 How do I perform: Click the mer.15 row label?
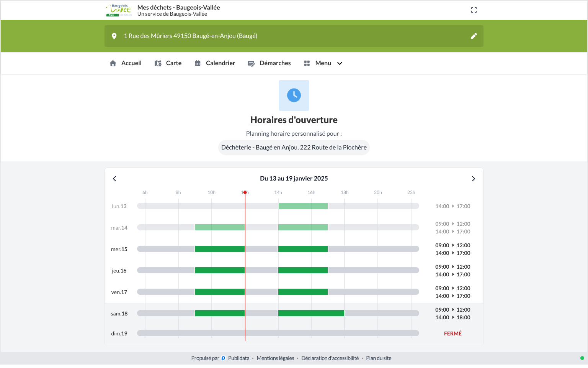[119, 249]
